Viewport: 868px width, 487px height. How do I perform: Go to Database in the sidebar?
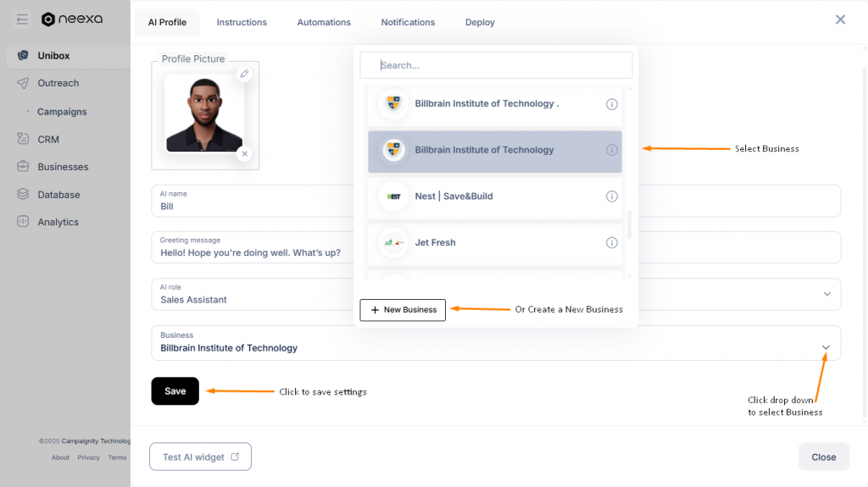coord(58,195)
